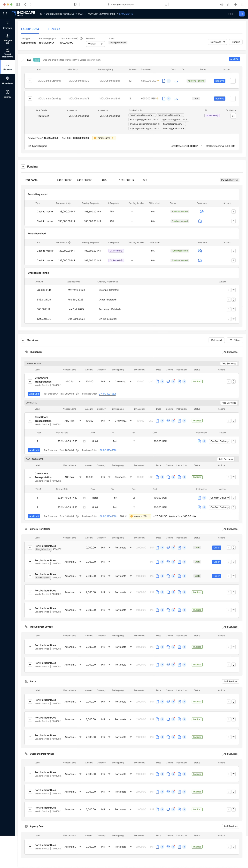Show Tax Breakdown info in Crew Change
This screenshot has height=868, width=248.
tap(77, 394)
